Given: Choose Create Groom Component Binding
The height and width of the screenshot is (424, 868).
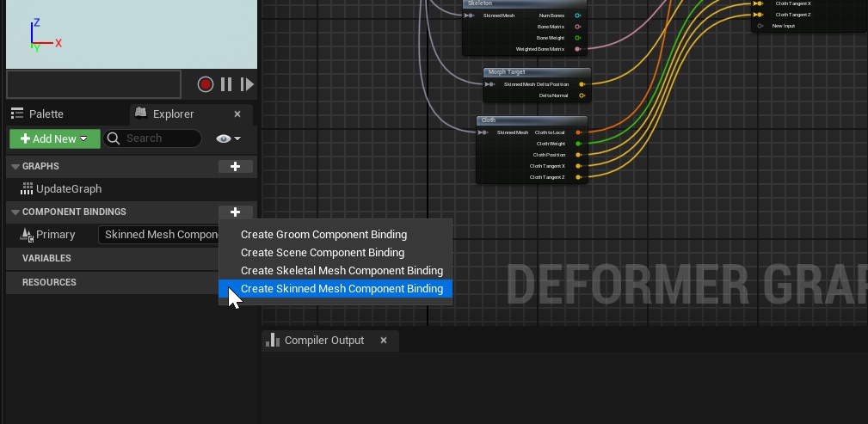Looking at the screenshot, I should pos(323,235).
